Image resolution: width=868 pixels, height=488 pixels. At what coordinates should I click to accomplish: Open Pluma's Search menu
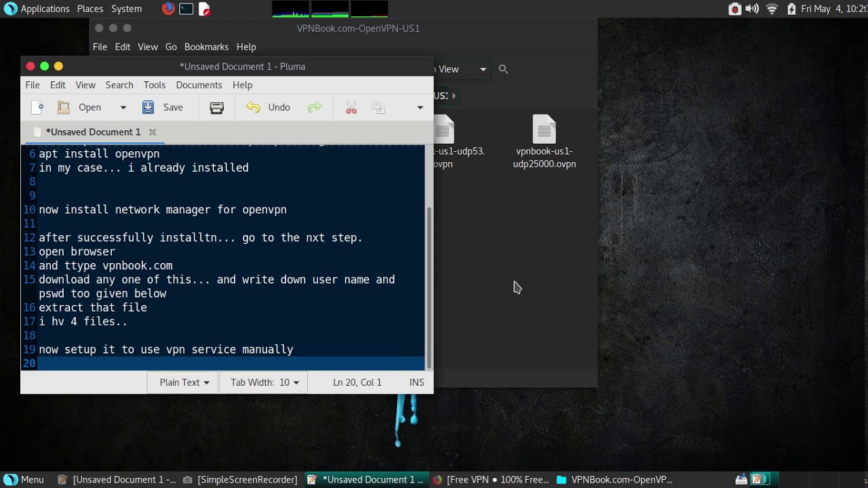(x=119, y=85)
